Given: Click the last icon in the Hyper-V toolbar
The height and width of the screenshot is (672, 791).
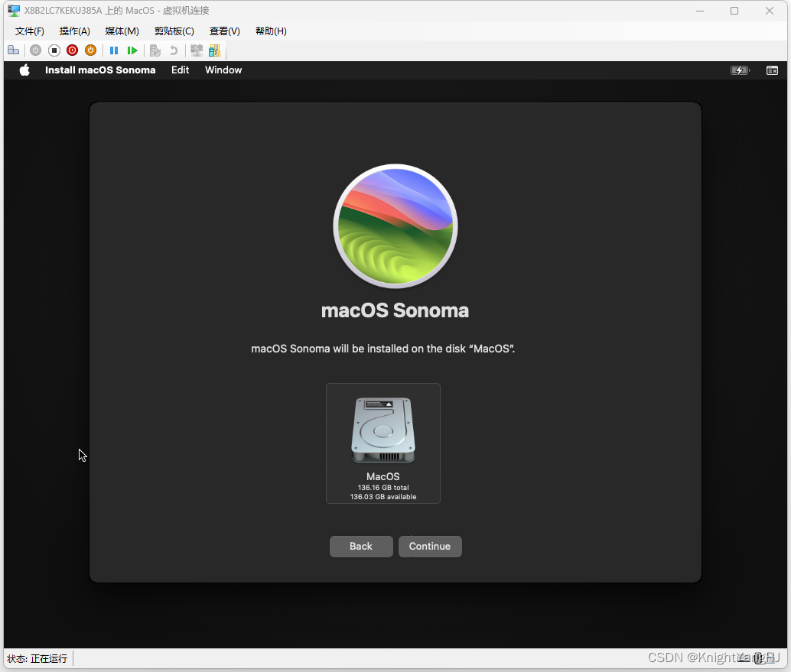Looking at the screenshot, I should tap(214, 50).
